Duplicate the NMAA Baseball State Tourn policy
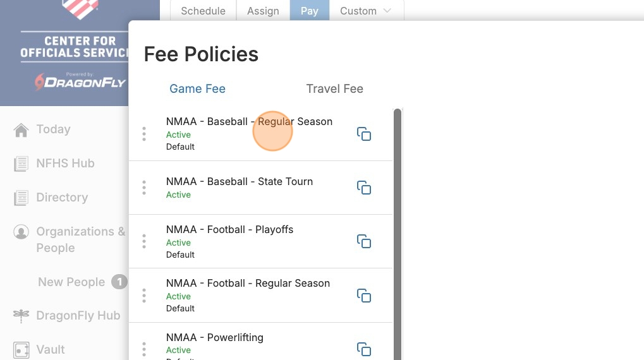644x360 pixels. pos(364,188)
